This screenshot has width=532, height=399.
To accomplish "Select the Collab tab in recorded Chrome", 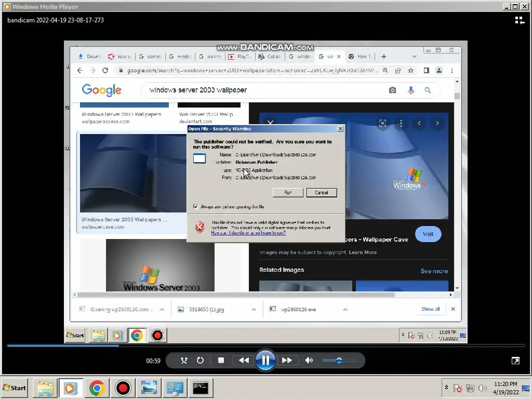I will pyautogui.click(x=270, y=57).
